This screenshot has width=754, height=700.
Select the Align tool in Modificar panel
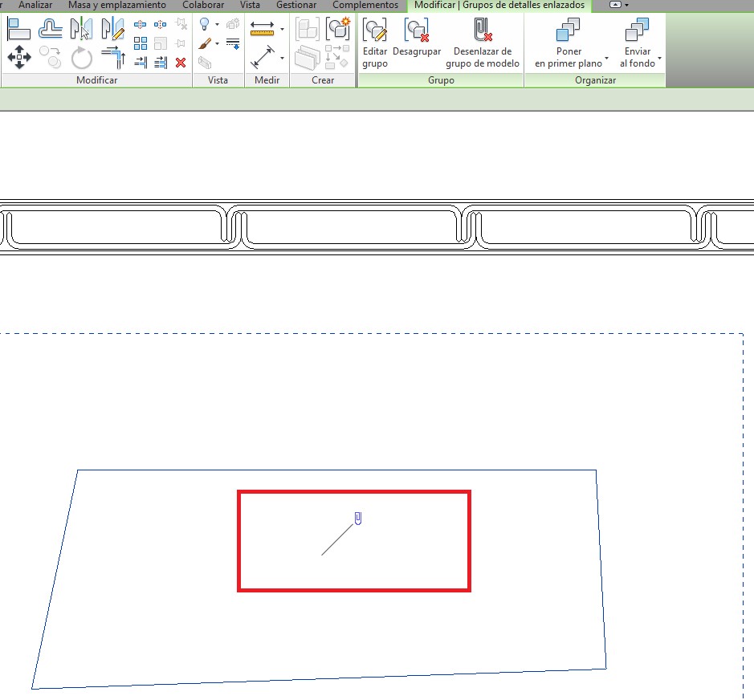[x=18, y=30]
